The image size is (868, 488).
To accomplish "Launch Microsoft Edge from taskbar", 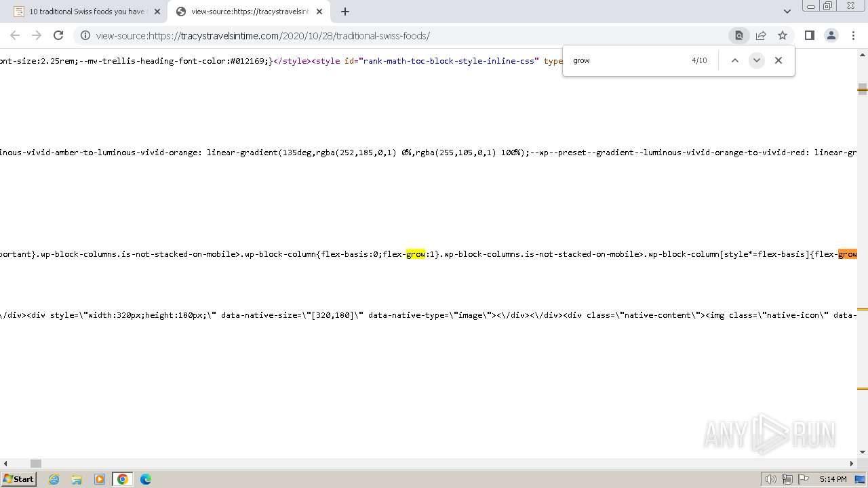I will point(146,479).
